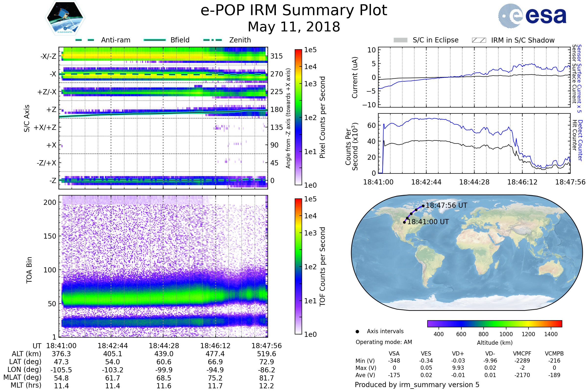This screenshot has width=588, height=392.
Task: Click the Produced by irm_summary version 5 text
Action: click(417, 384)
